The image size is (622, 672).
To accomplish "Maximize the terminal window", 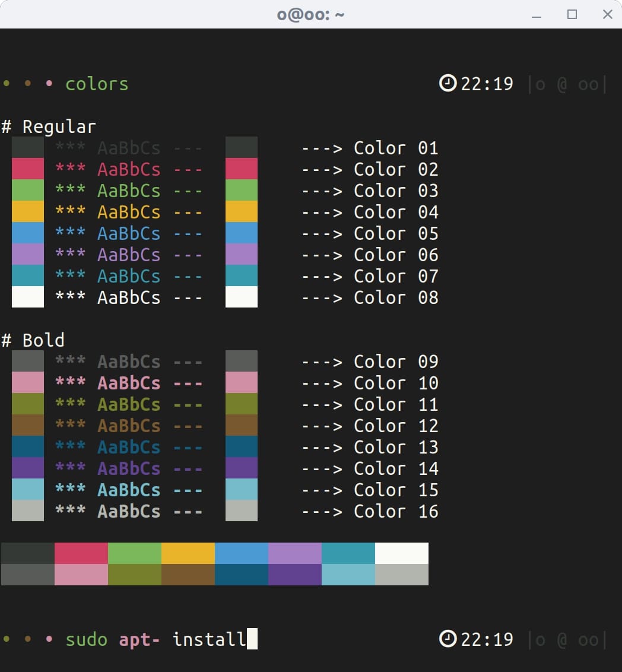I will [572, 15].
